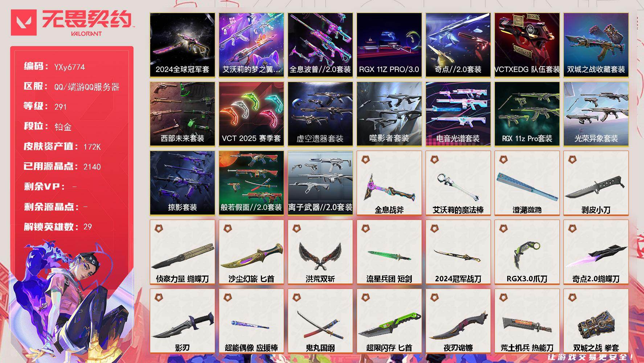644x363 pixels.
Task: Click the 侦察力量 蝴蝶刀 knife icon
Action: [182, 256]
